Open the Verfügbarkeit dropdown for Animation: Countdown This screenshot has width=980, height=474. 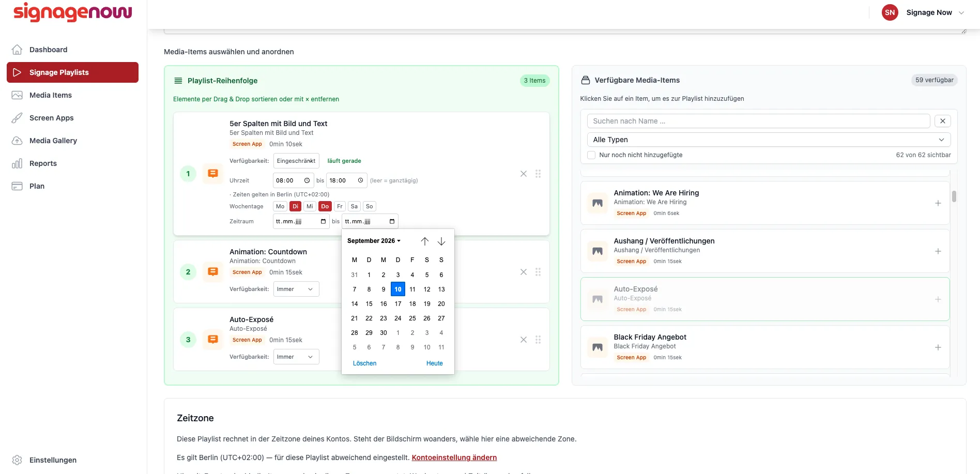[296, 289]
